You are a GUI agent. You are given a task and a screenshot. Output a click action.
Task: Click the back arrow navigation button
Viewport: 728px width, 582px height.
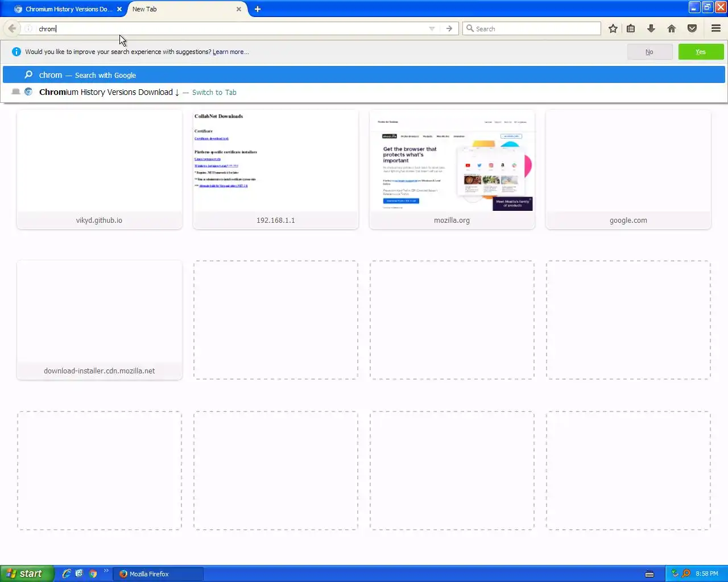12,28
